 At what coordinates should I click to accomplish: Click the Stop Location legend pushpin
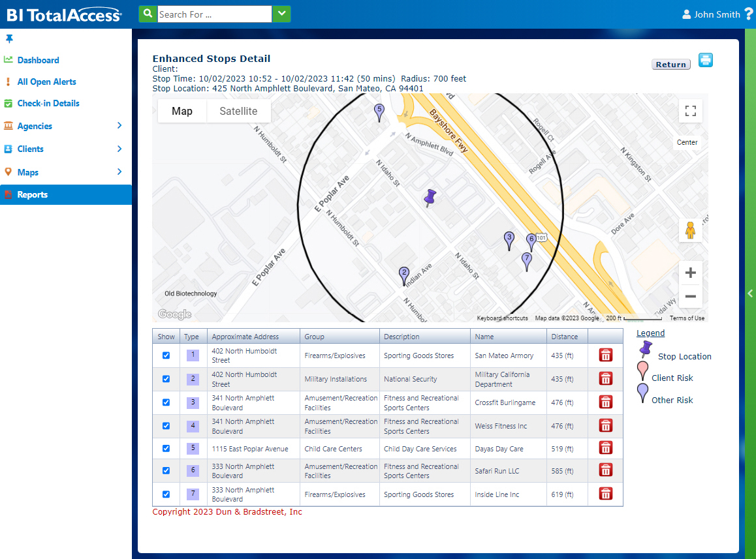(x=646, y=348)
